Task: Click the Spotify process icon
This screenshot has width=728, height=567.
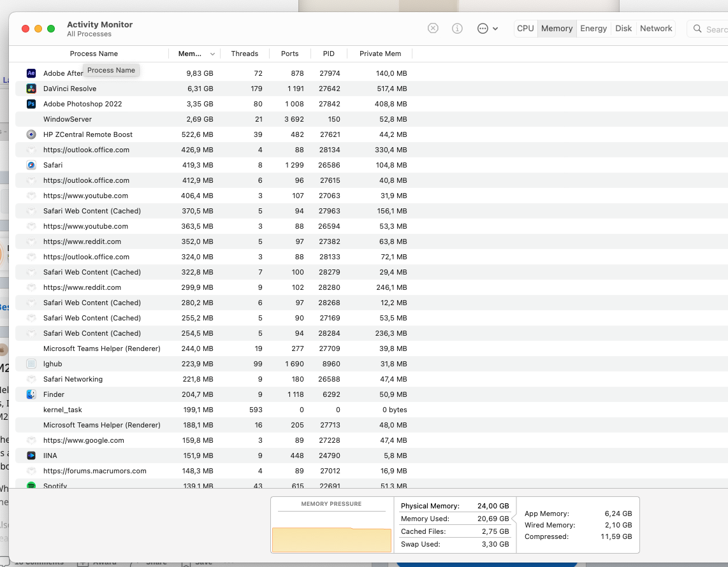Action: point(31,485)
